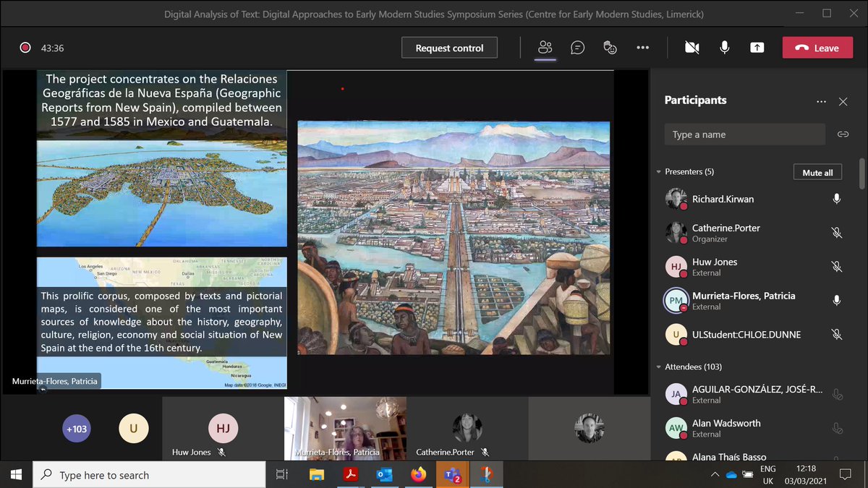Image resolution: width=868 pixels, height=488 pixels.
Task: Open the meeting chat icon
Action: pyautogui.click(x=577, y=48)
